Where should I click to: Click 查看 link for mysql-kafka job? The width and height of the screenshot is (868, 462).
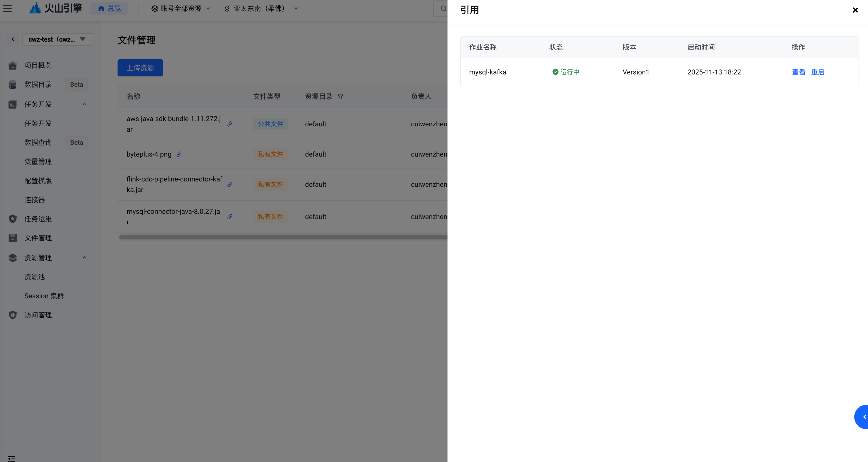pos(798,72)
